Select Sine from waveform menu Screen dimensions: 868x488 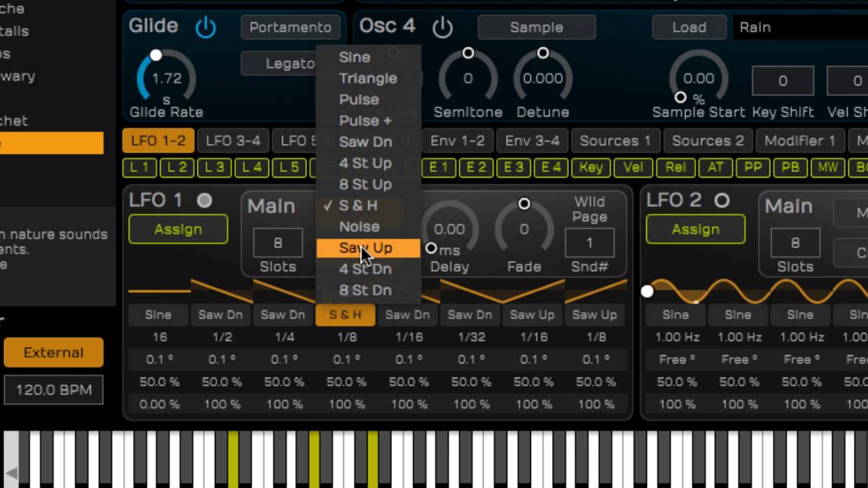368,57
